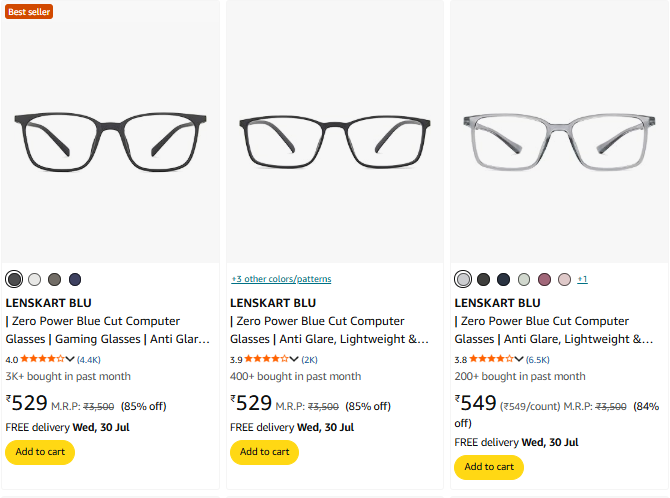Click the Best seller badge
Screen dimensions: 670x498
pyautogui.click(x=29, y=12)
